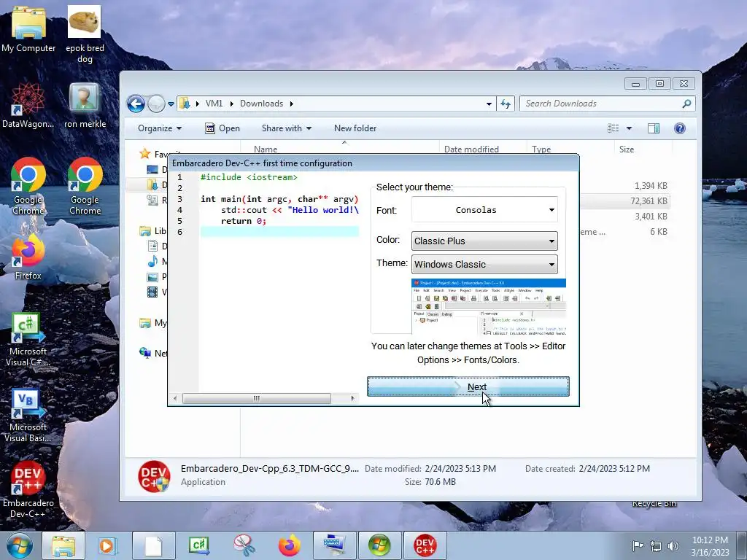Open the address bar history dropdown arrow
Viewport: 747px width, 560px height.
[x=489, y=104]
